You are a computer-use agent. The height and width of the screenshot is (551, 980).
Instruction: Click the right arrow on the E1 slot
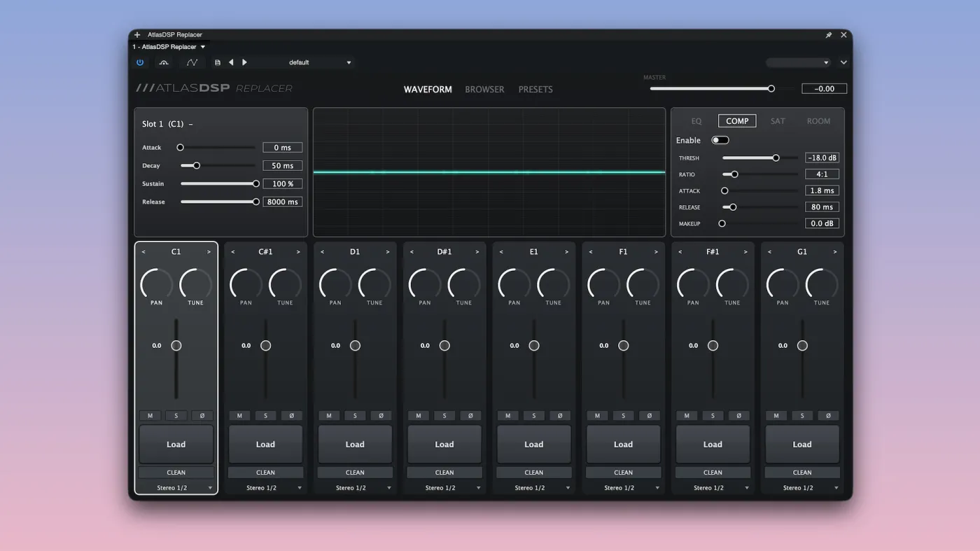[567, 252]
